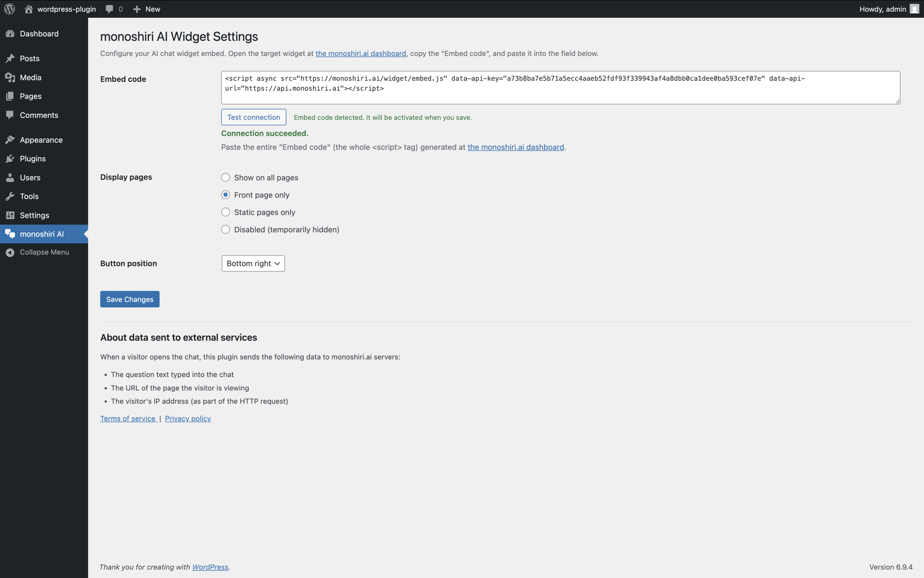Click the Users person icon
The width and height of the screenshot is (924, 578).
pyautogui.click(x=10, y=178)
